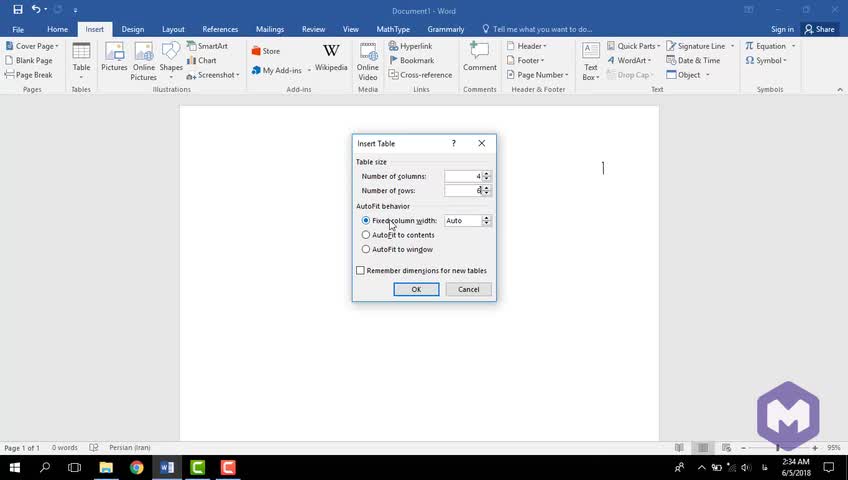This screenshot has width=848, height=480.
Task: Click zoom out minus button
Action: 743,448
